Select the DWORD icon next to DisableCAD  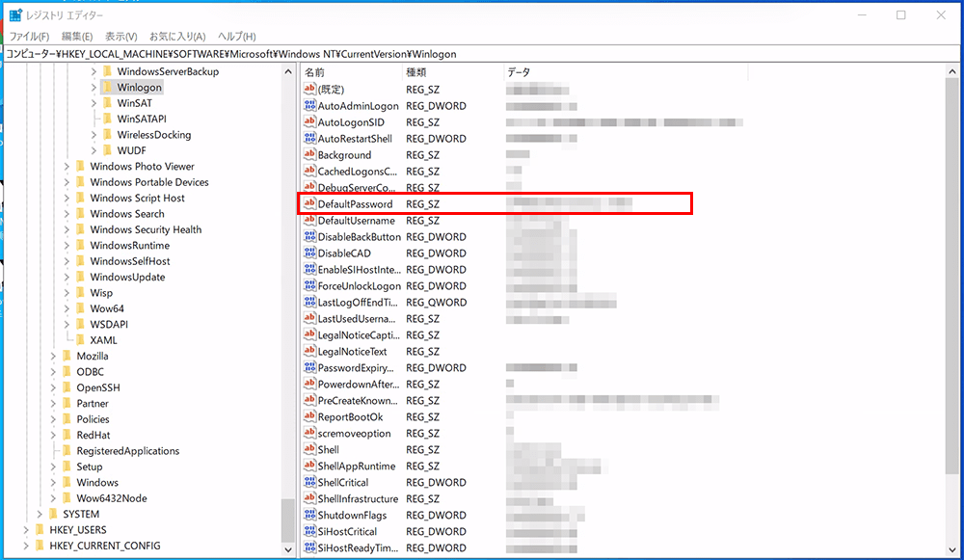pyautogui.click(x=310, y=253)
